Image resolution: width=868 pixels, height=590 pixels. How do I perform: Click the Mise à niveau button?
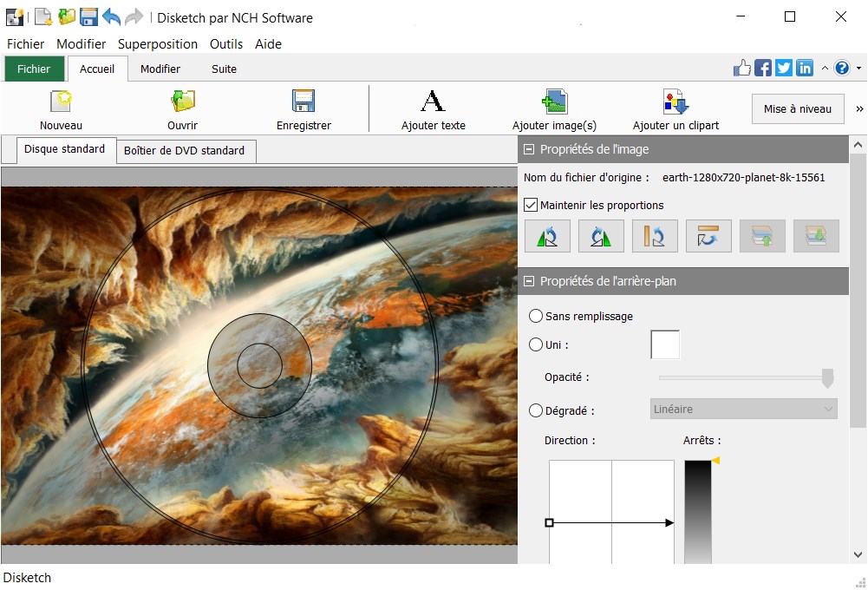(798, 108)
